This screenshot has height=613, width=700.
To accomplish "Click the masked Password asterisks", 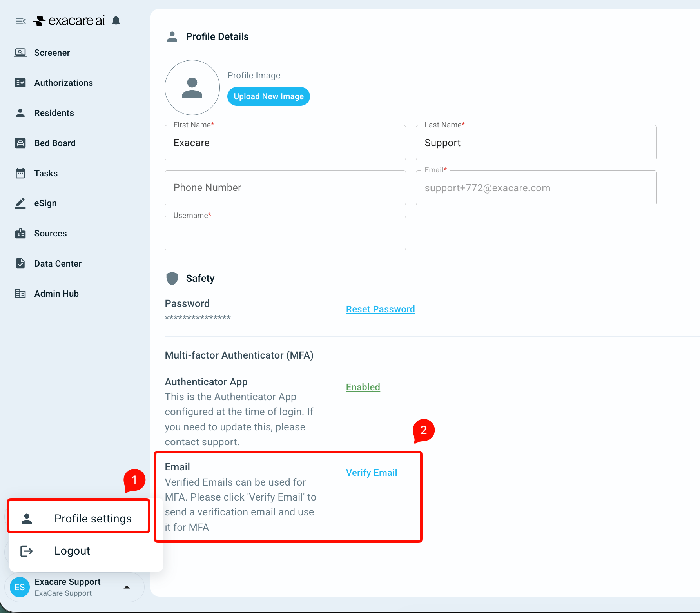I will coord(198,318).
